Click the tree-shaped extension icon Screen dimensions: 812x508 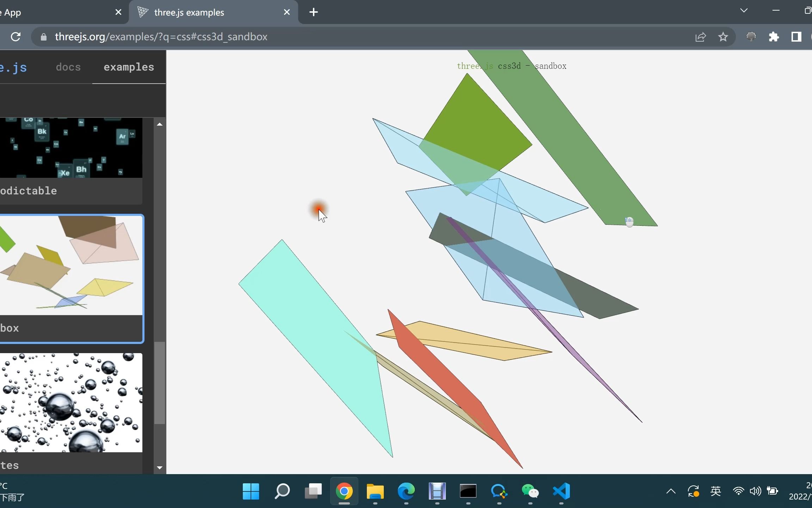(751, 37)
